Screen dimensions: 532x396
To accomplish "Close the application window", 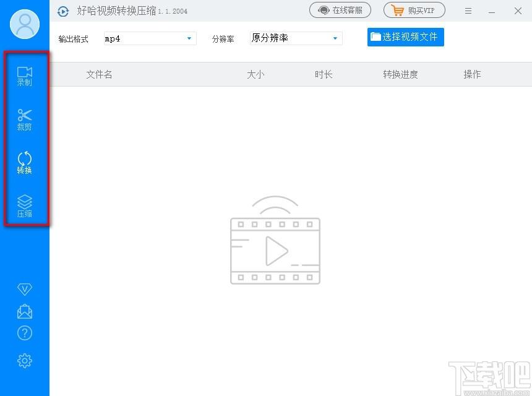I will pos(518,11).
